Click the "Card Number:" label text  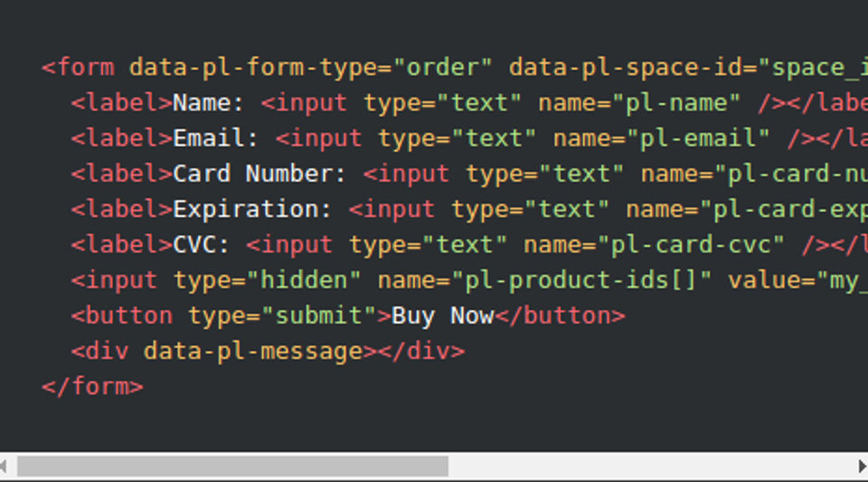[x=259, y=174]
